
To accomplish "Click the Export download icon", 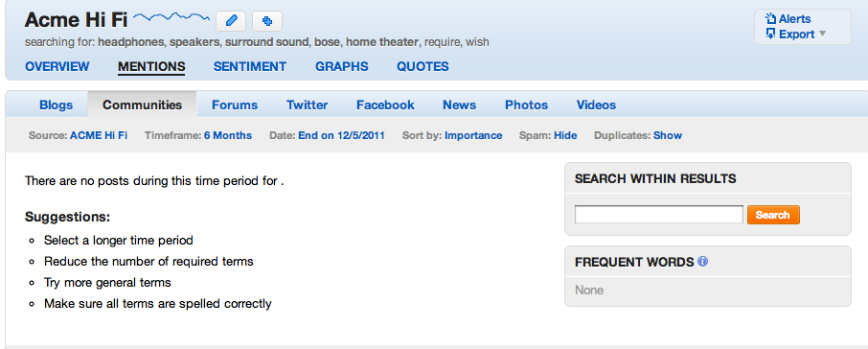I will coord(770,35).
